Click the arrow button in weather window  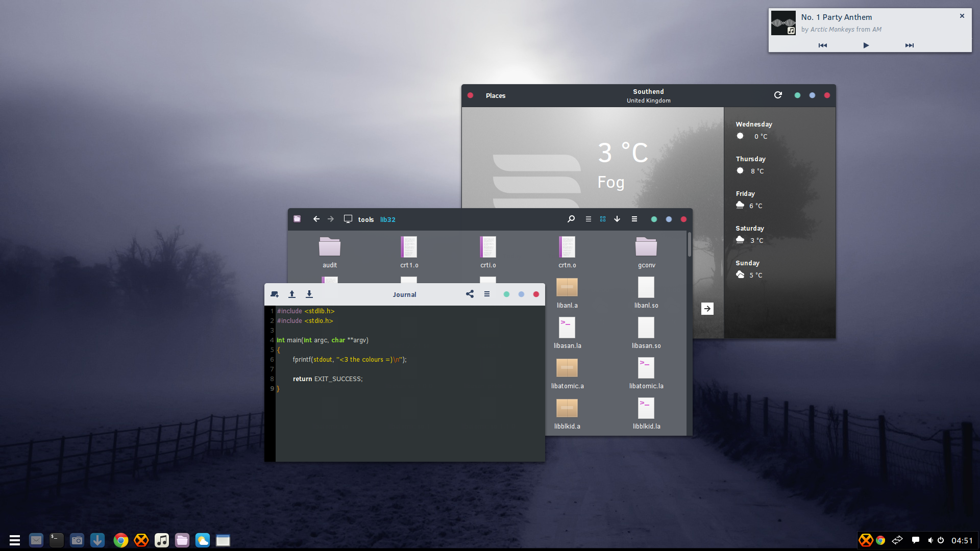707,309
